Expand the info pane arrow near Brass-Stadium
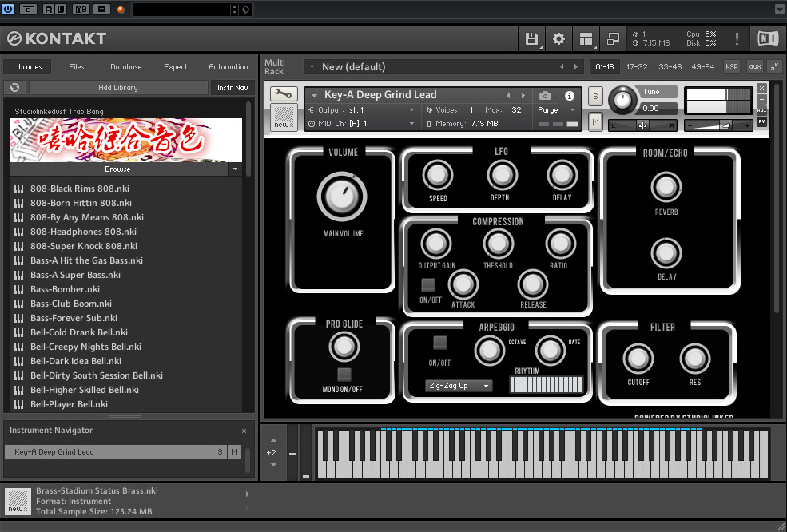Viewport: 787px width, 532px height. [247, 494]
